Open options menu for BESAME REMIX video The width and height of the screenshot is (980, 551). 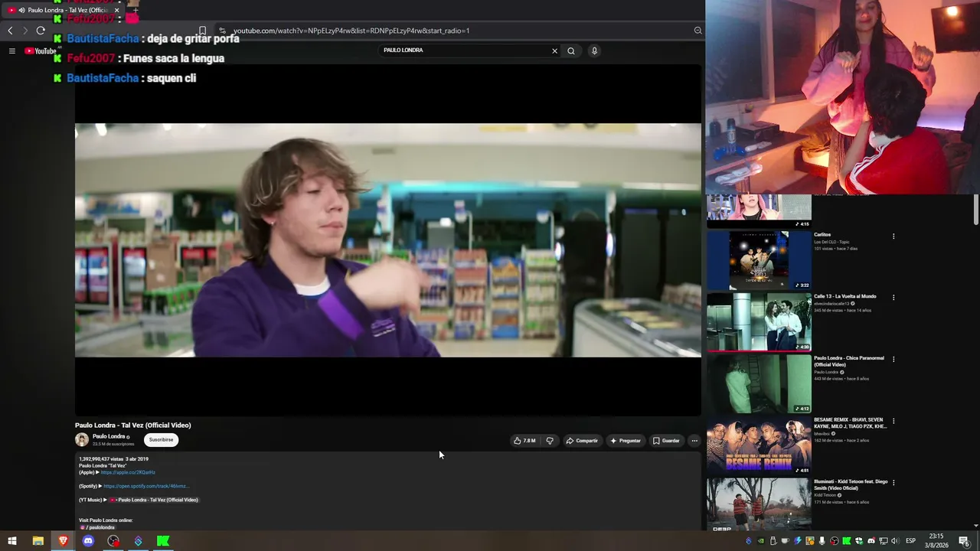[893, 421]
